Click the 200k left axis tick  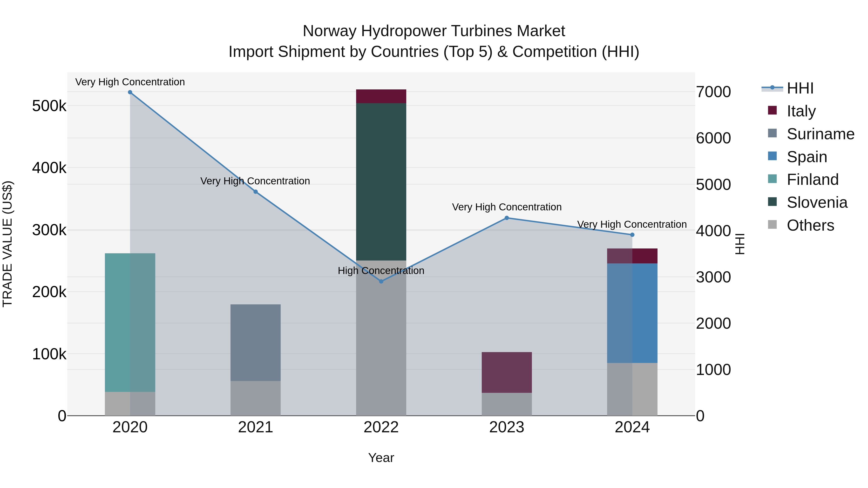click(49, 292)
